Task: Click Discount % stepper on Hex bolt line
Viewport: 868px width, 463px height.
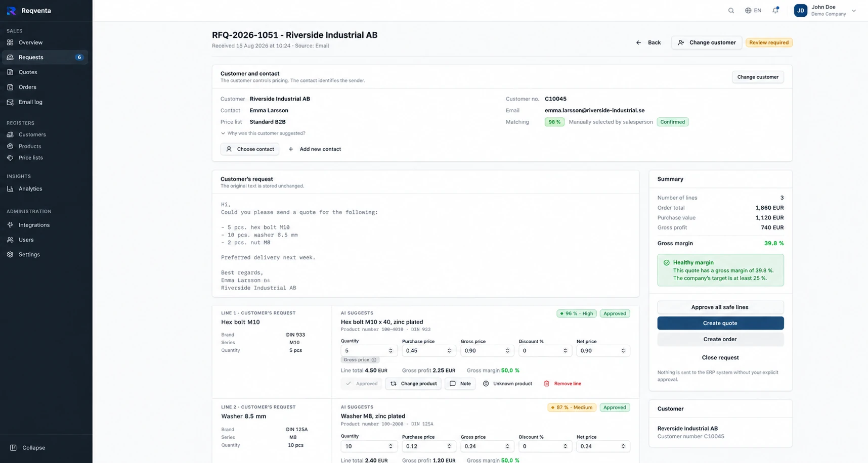Action: [x=565, y=351]
